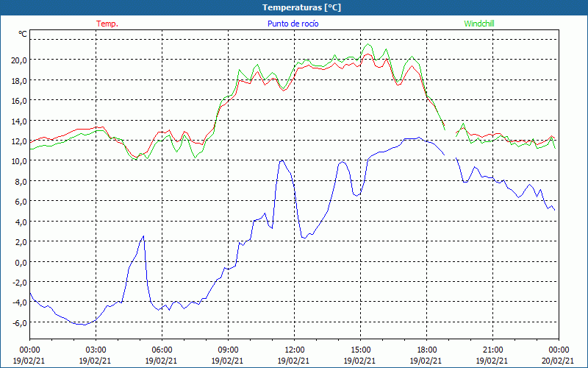The height and width of the screenshot is (368, 588).
Task: Click the 4,0 value on y-axis
Action: point(21,222)
